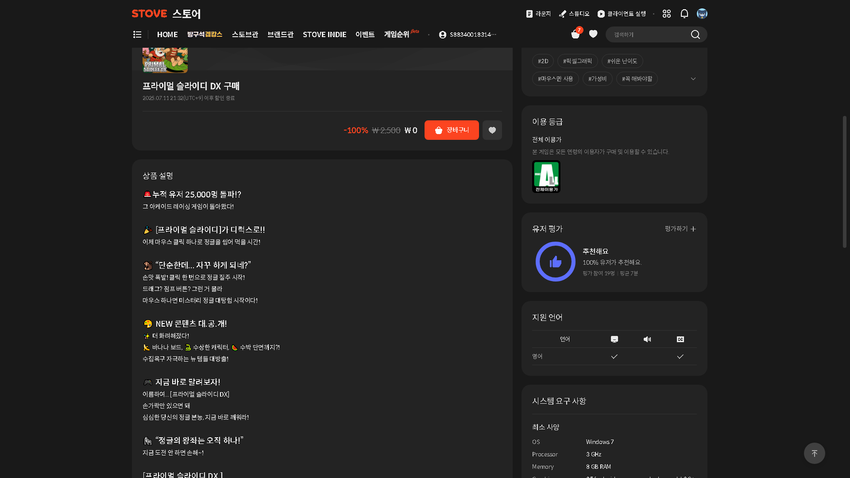The height and width of the screenshot is (478, 850).
Task: Click the search magnifier icon
Action: tap(695, 35)
